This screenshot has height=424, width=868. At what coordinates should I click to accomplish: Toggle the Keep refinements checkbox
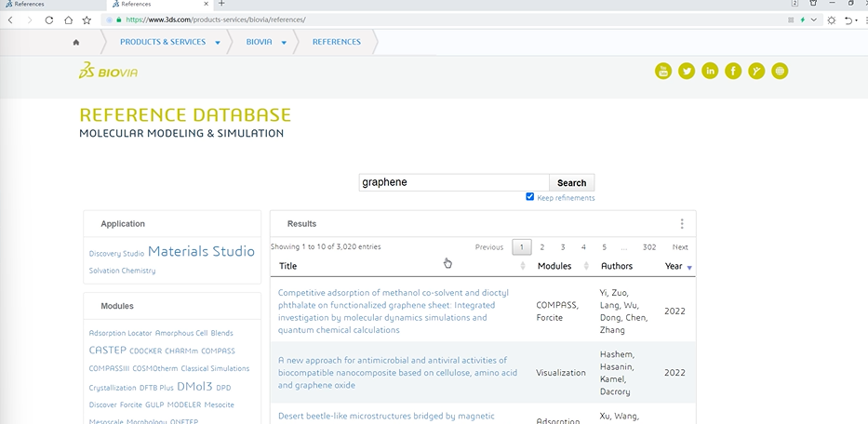tap(529, 196)
